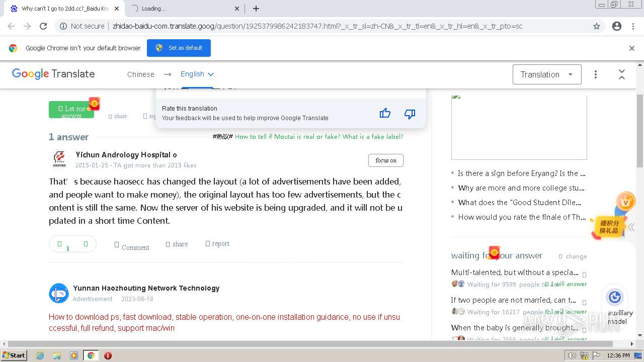Reload the current page
Viewport: 644px width, 362px height.
point(43,26)
